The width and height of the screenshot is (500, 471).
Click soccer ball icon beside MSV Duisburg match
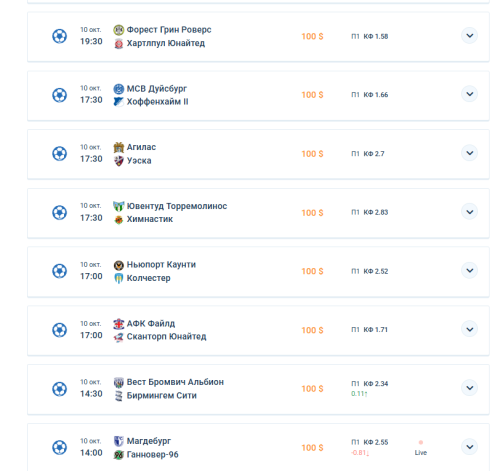click(60, 95)
